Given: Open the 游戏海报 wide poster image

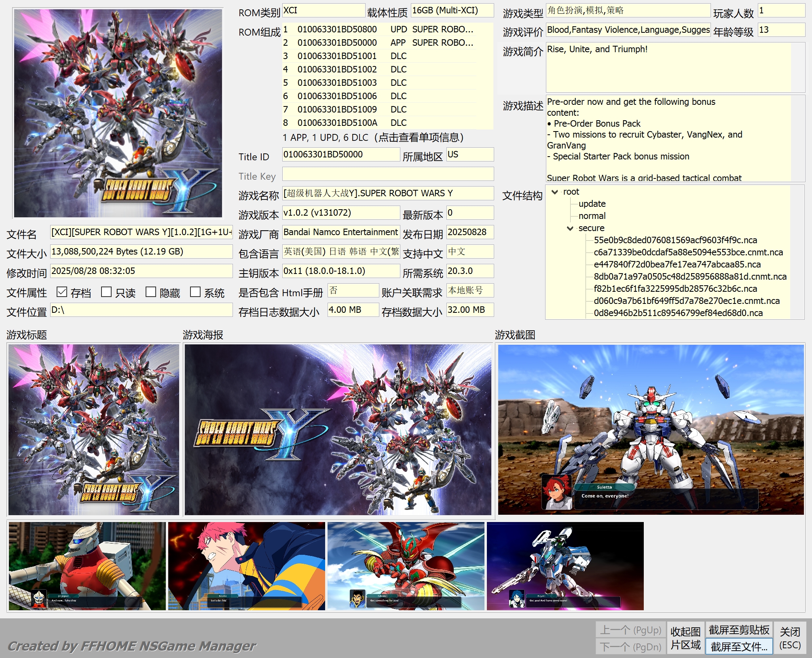Looking at the screenshot, I should [x=338, y=429].
